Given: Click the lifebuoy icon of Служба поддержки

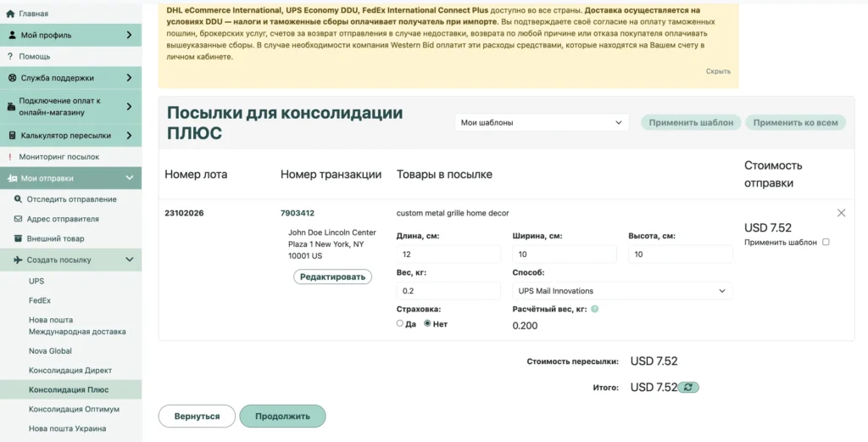Looking at the screenshot, I should [12, 78].
